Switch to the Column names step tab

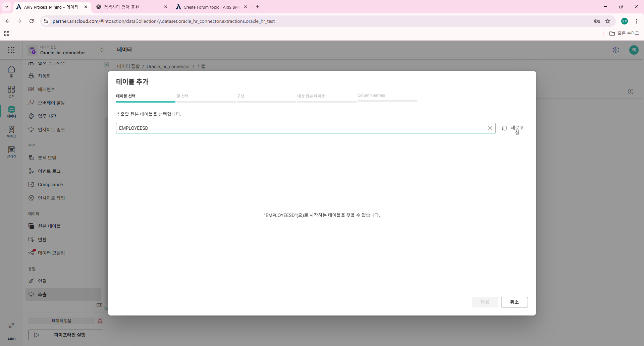[371, 96]
